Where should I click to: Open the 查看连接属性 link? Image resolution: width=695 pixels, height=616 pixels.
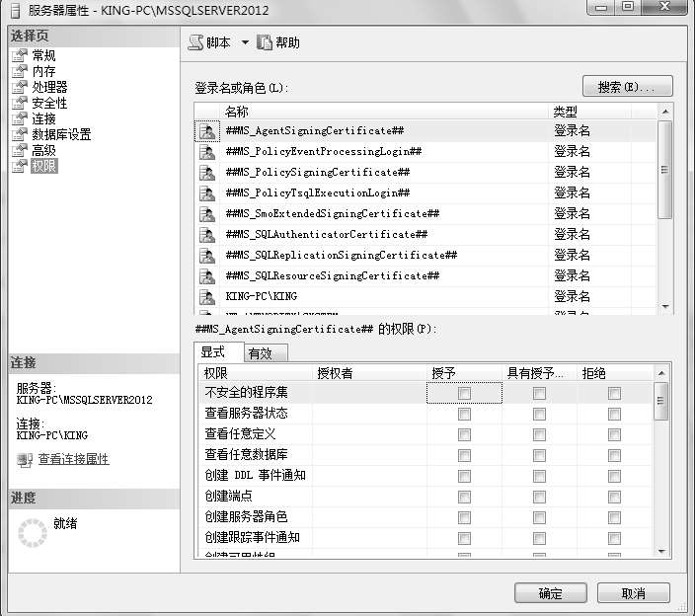[x=73, y=459]
